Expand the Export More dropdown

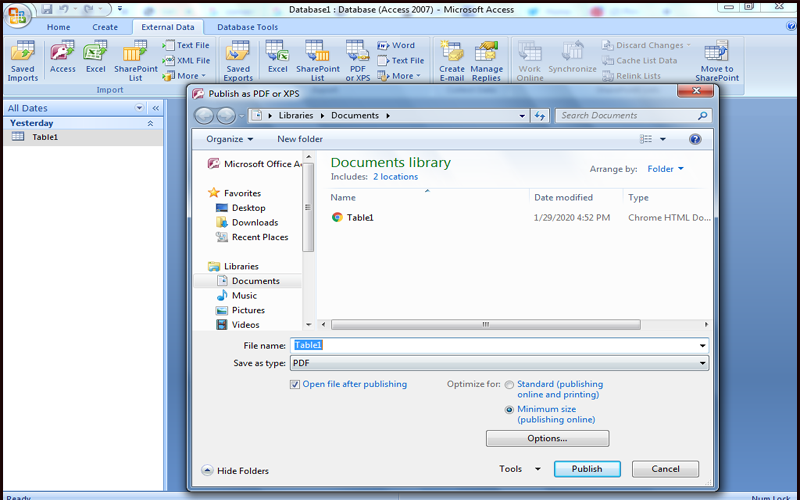click(399, 76)
